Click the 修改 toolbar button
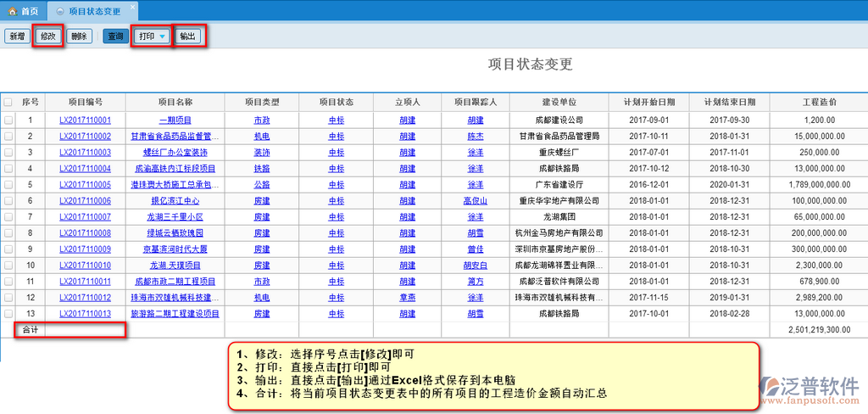This screenshot has width=868, height=414. 48,36
